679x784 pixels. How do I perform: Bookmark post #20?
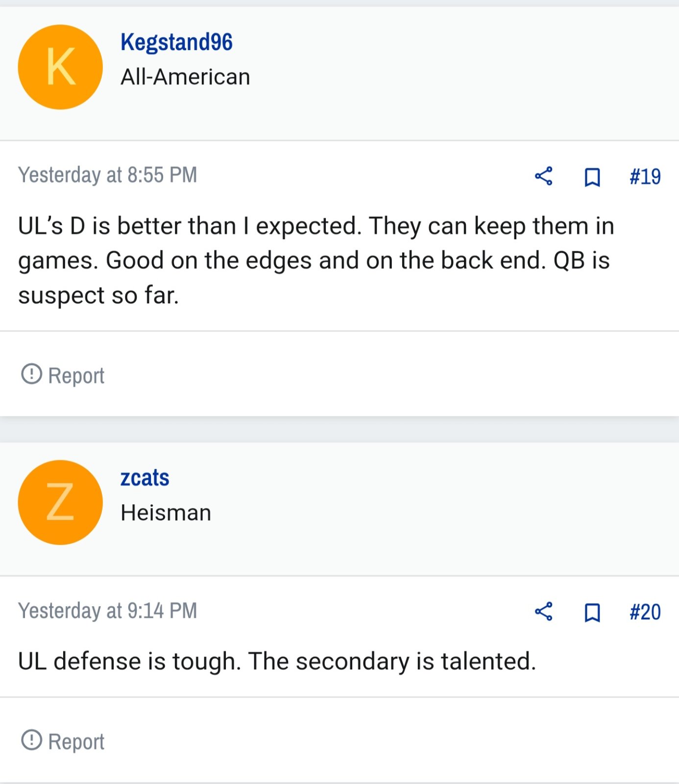point(592,612)
